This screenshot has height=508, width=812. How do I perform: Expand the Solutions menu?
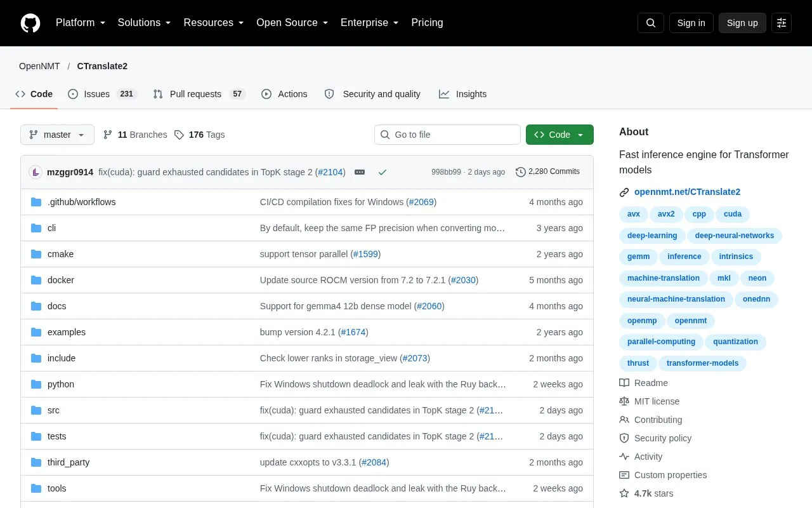tap(144, 23)
